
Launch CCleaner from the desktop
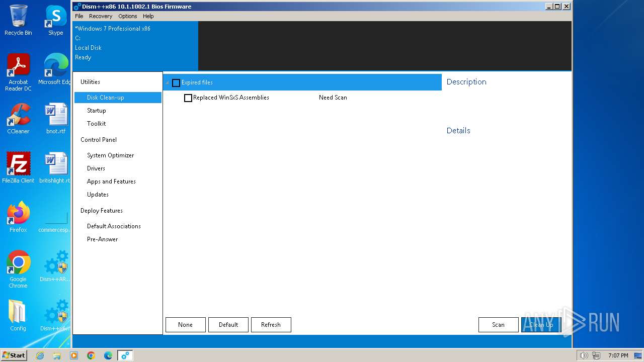(18, 119)
